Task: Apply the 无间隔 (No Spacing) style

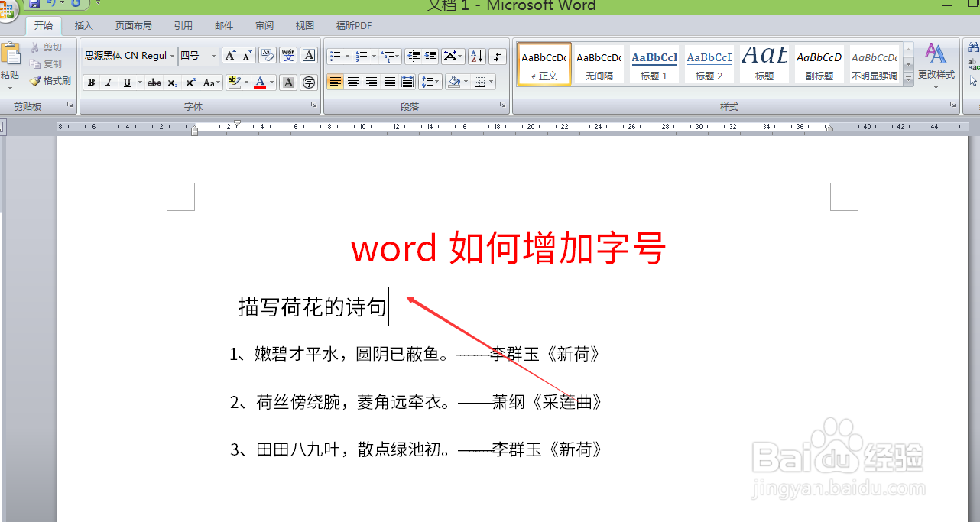Action: [x=599, y=63]
